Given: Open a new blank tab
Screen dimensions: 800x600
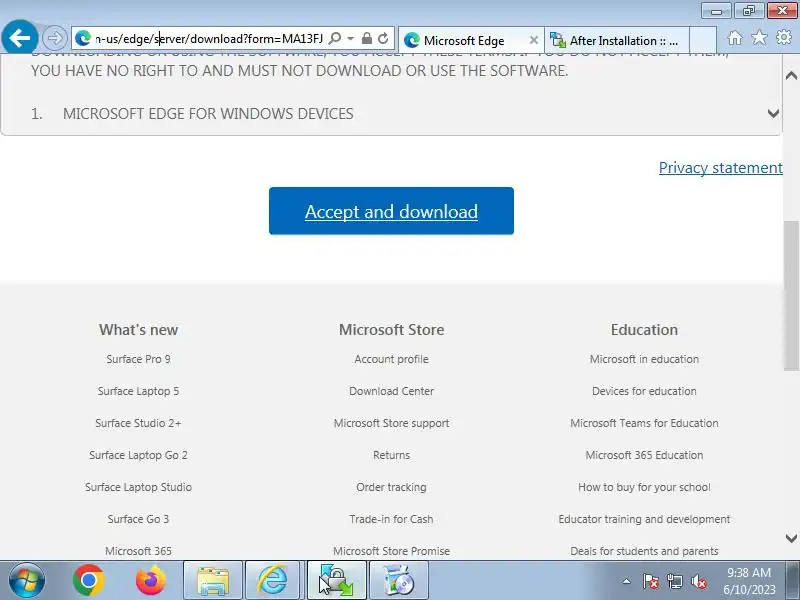Looking at the screenshot, I should (703, 40).
